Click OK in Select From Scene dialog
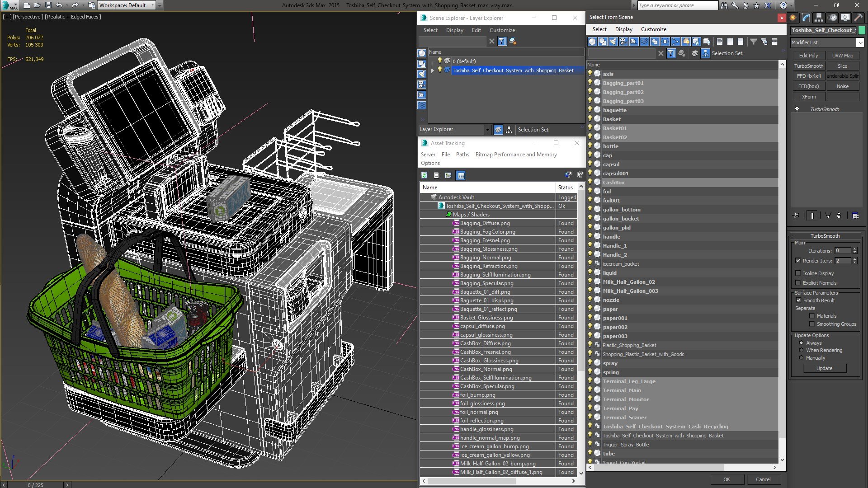The image size is (868, 488). point(726,479)
